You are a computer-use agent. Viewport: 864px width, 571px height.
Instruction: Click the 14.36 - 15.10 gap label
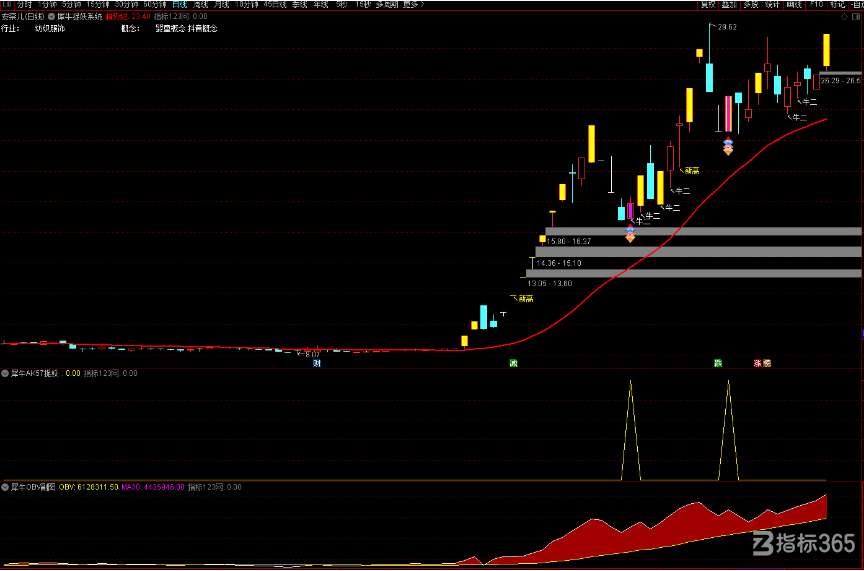tap(559, 263)
